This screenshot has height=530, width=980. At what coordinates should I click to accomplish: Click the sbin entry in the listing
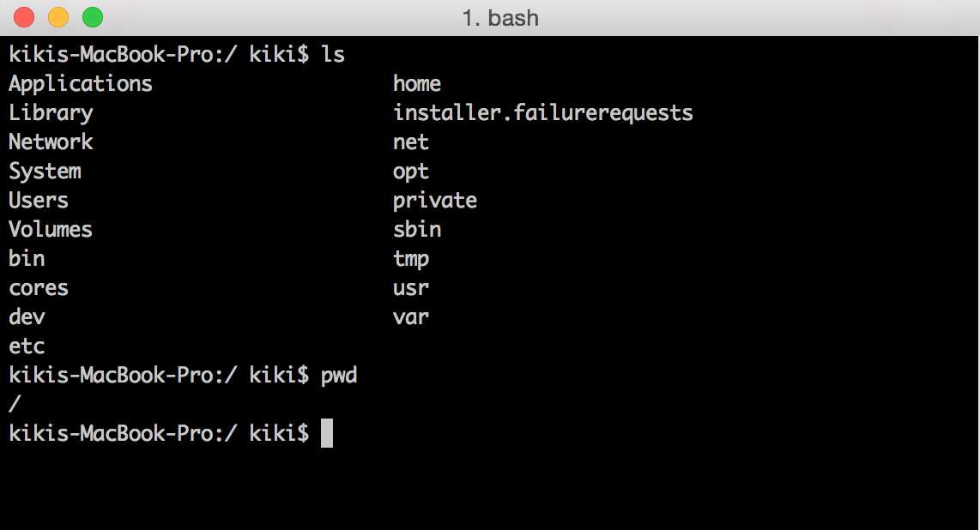417,230
